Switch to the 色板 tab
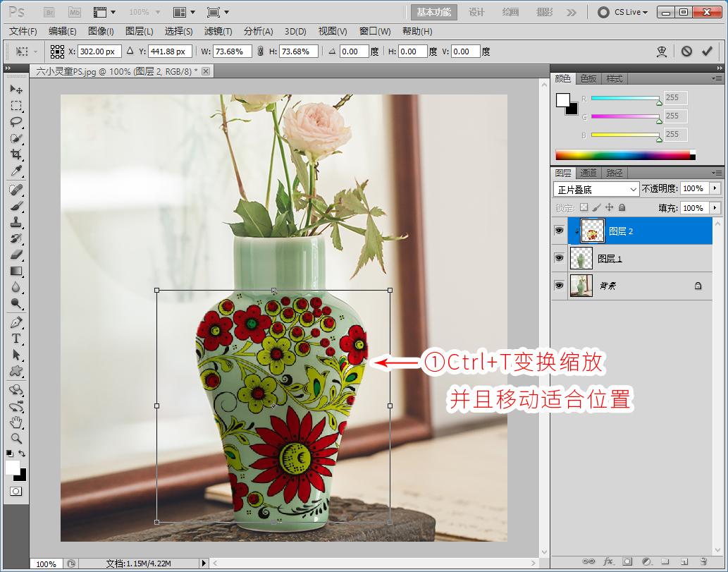 pos(588,78)
